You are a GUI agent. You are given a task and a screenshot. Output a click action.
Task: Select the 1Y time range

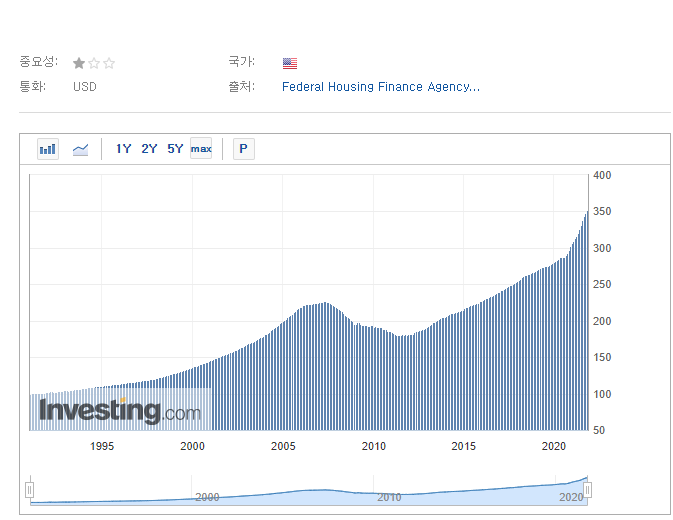pos(123,149)
